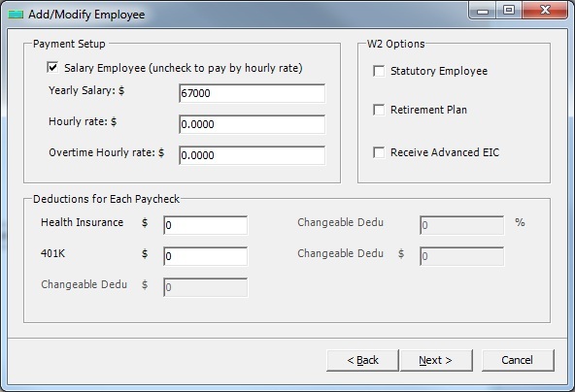Go to the Next page

(436, 360)
